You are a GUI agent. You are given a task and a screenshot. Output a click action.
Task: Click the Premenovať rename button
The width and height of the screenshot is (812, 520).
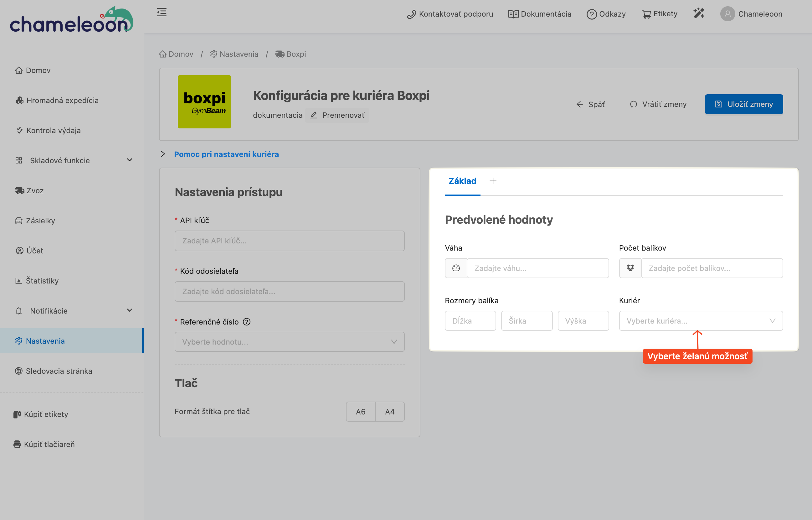[337, 115]
